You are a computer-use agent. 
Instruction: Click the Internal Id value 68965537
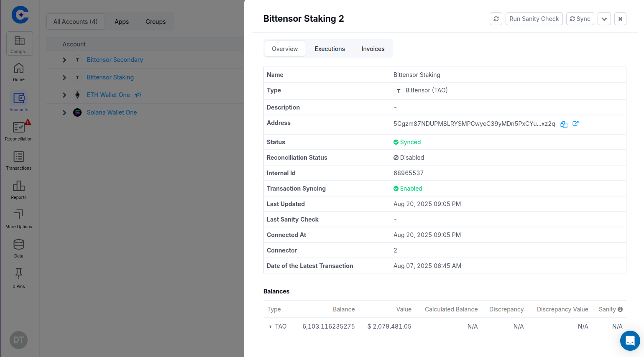(x=409, y=173)
